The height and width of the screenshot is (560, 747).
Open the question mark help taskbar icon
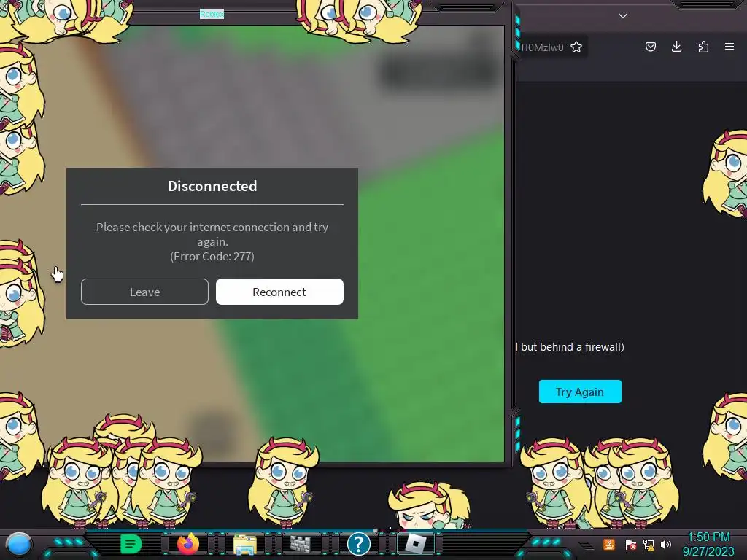pyautogui.click(x=359, y=544)
